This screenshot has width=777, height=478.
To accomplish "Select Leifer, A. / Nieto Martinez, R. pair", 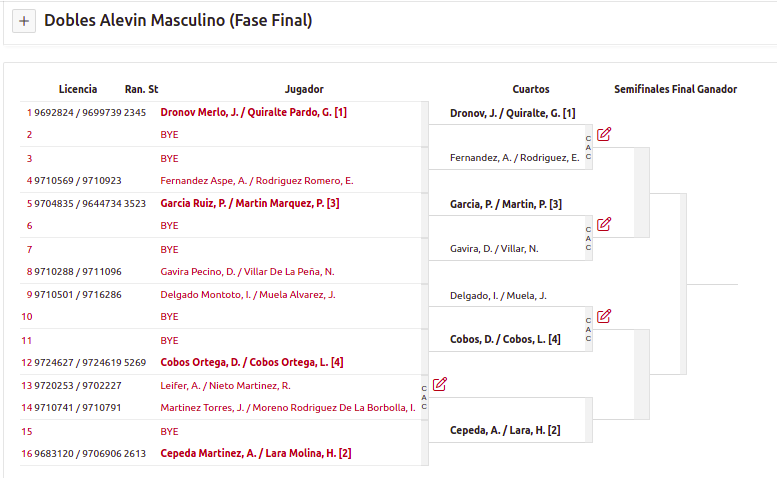I will coord(225,386).
